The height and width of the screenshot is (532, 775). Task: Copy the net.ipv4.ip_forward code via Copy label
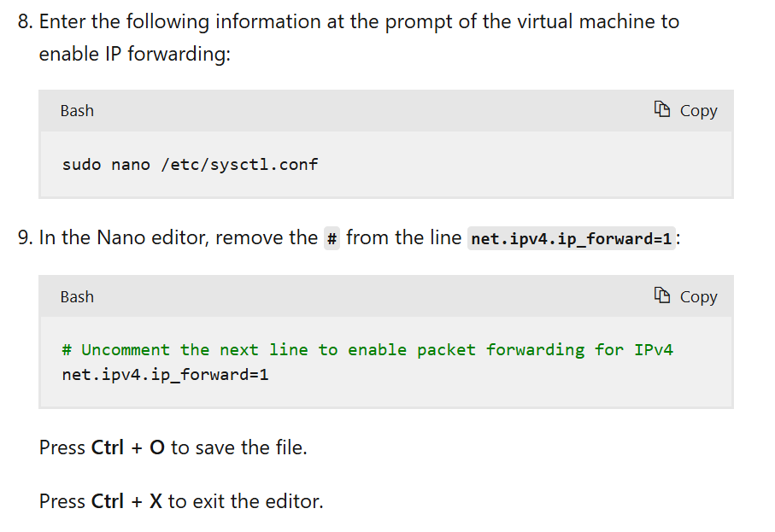coord(698,297)
